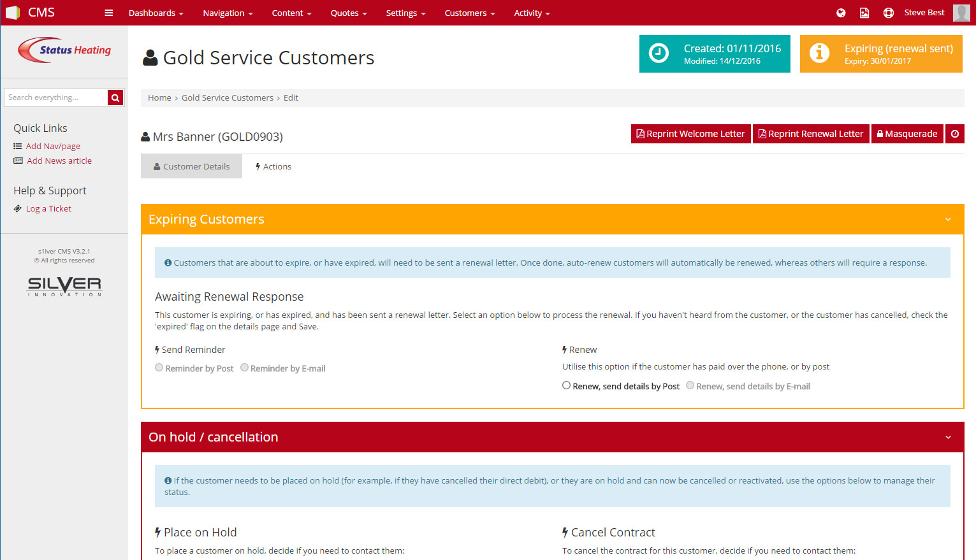Image resolution: width=976 pixels, height=560 pixels.
Task: Click the info icon in Expiring panel
Action: 819,54
